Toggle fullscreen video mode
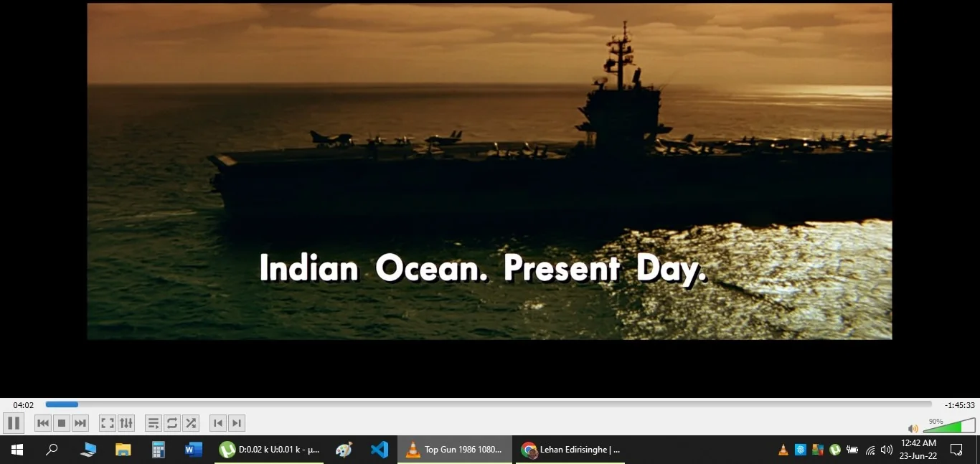The image size is (980, 464). (108, 423)
